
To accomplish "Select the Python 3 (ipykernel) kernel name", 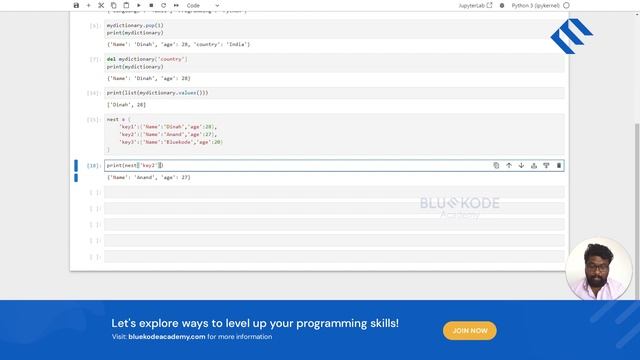I will pyautogui.click(x=535, y=5).
